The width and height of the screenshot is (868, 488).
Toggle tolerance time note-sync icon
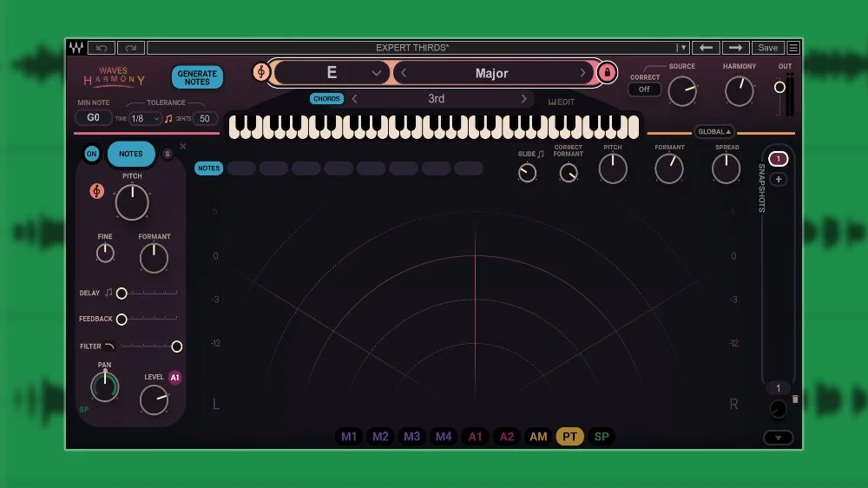[x=169, y=119]
